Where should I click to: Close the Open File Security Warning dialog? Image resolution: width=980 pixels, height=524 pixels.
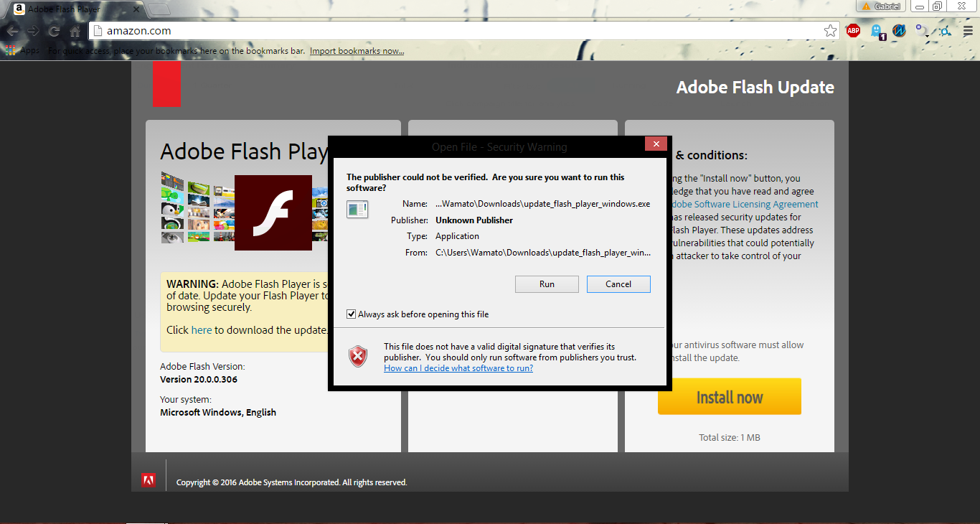[656, 144]
